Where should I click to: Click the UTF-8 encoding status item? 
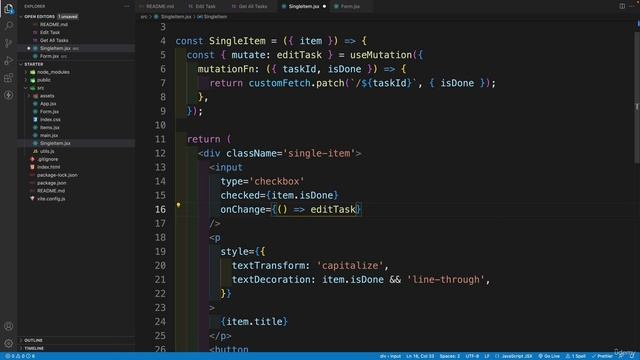pos(472,356)
